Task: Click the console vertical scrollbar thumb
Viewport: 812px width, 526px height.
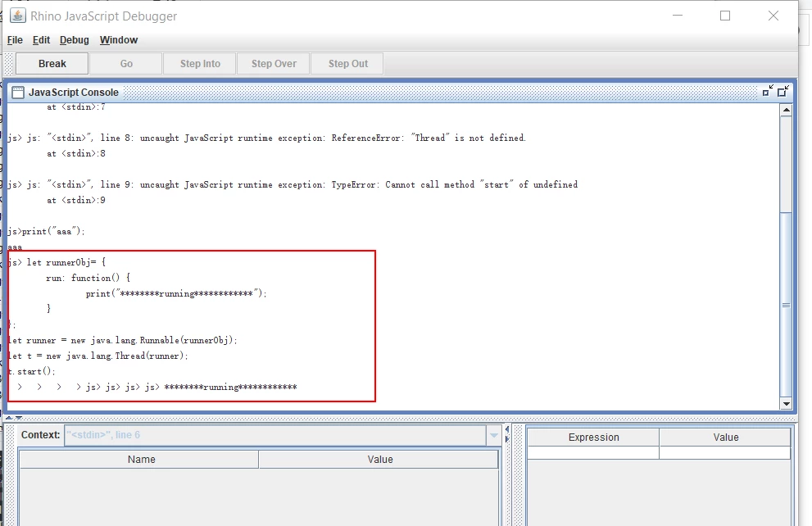Action: (x=786, y=305)
